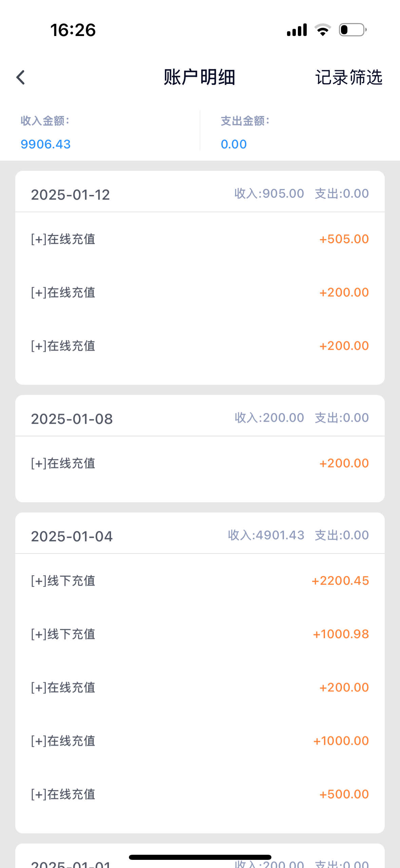Screen dimensions: 400x868
Task: Open the 2025-01-08 date header
Action: click(72, 419)
